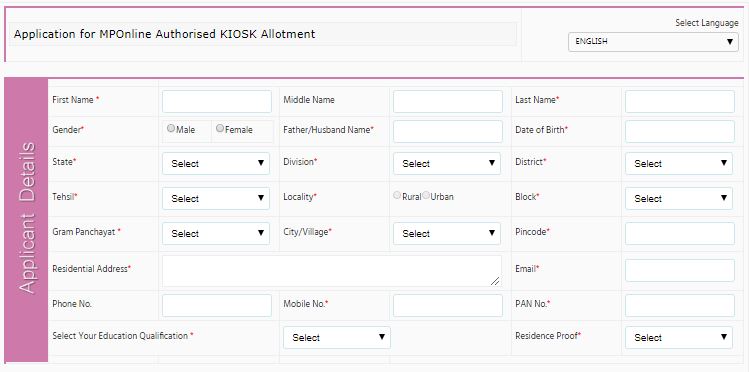Select the Female gender radio button
749x372 pixels.
click(x=220, y=128)
